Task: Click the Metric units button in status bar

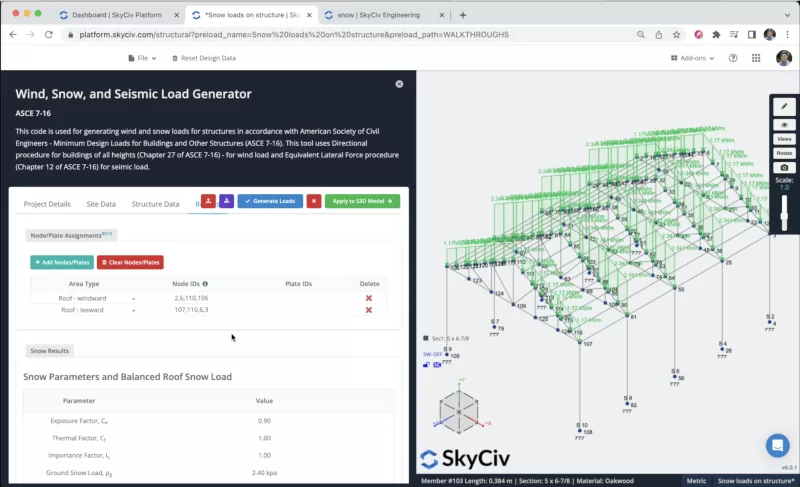Action: click(x=696, y=481)
